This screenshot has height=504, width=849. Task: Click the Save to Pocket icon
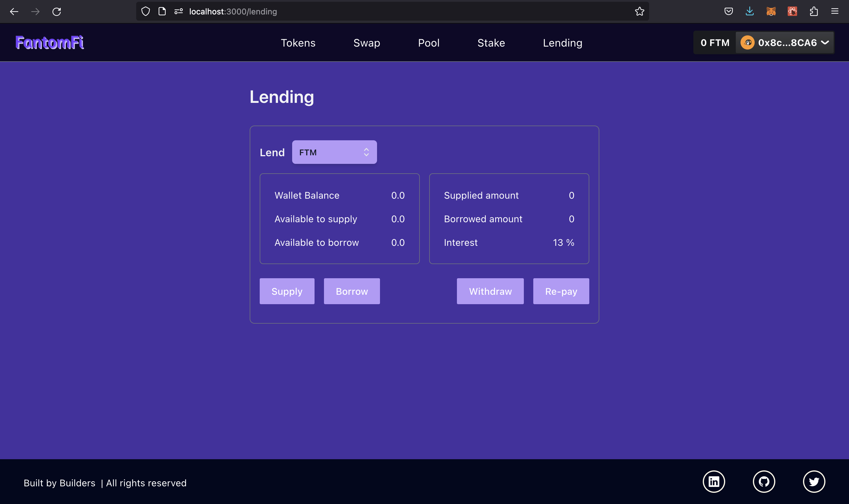728,11
